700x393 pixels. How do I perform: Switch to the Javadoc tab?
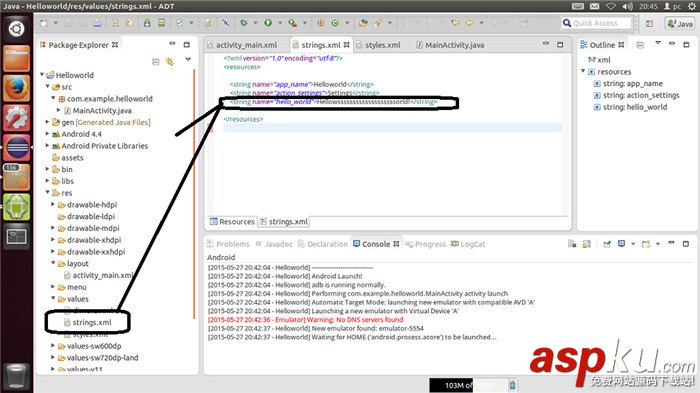[274, 244]
